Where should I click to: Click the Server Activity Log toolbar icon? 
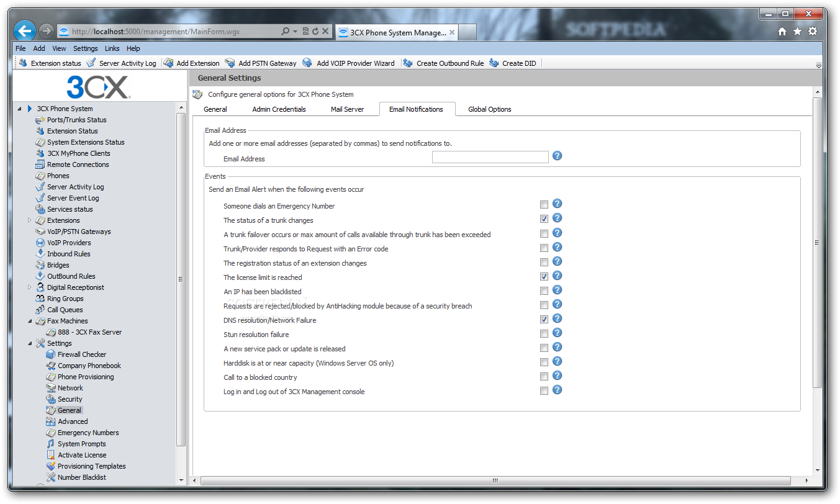pos(91,63)
